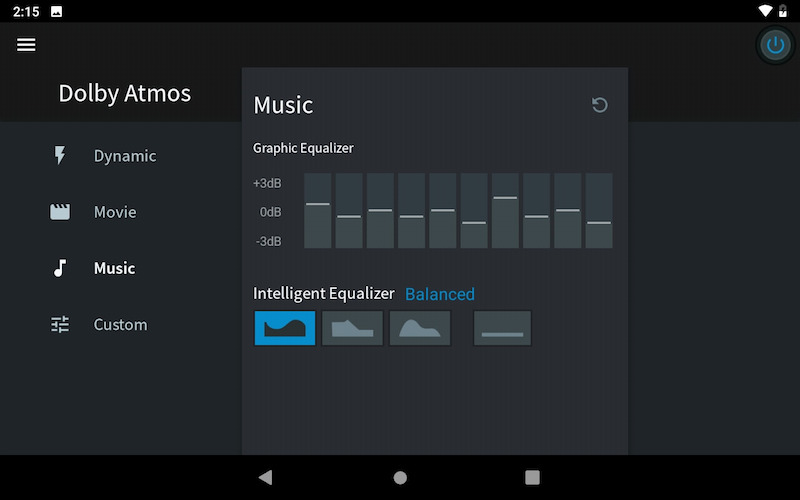800x500 pixels.
Task: Choose the third Intelligent Equalizer preset
Action: (x=420, y=328)
